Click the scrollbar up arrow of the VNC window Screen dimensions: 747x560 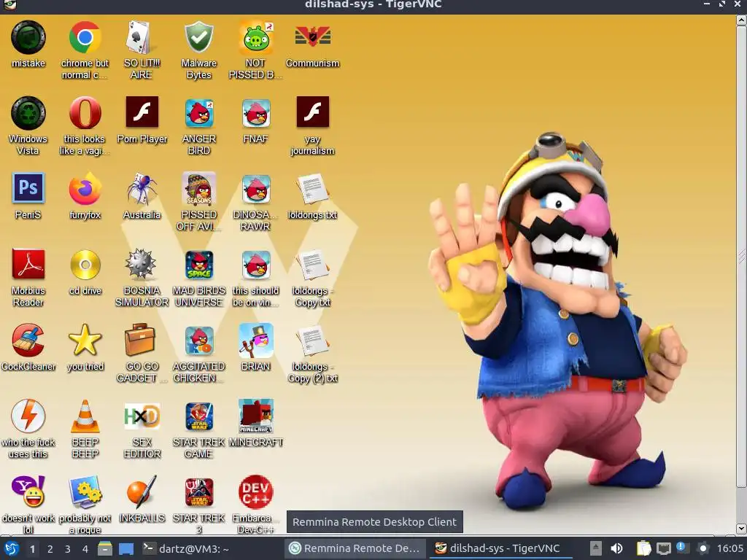(x=741, y=20)
